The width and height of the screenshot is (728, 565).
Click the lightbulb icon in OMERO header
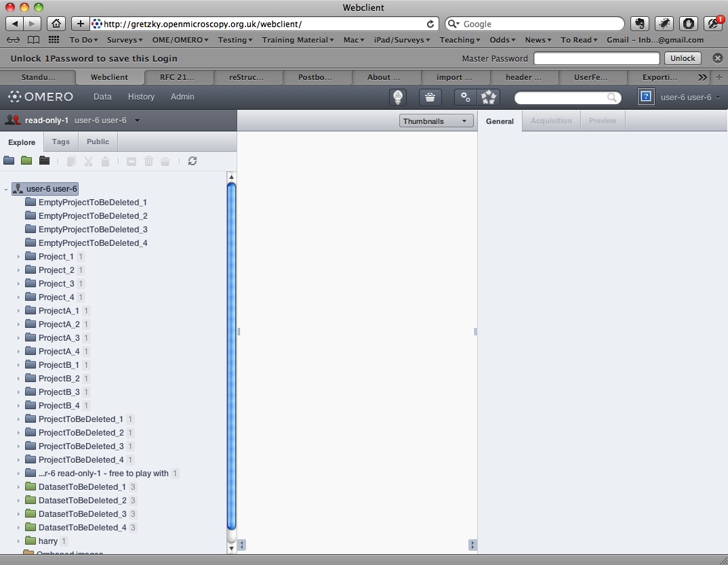(x=398, y=98)
